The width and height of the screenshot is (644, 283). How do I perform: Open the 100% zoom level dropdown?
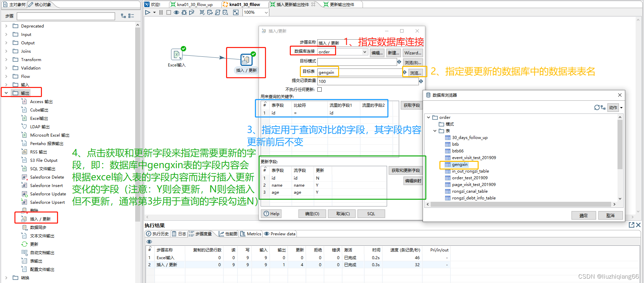[x=266, y=12]
